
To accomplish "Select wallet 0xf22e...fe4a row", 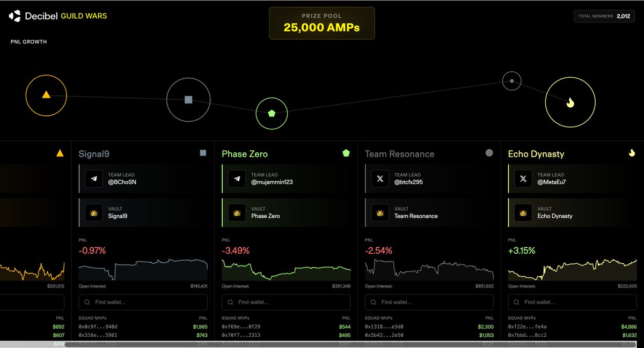I will point(573,327).
